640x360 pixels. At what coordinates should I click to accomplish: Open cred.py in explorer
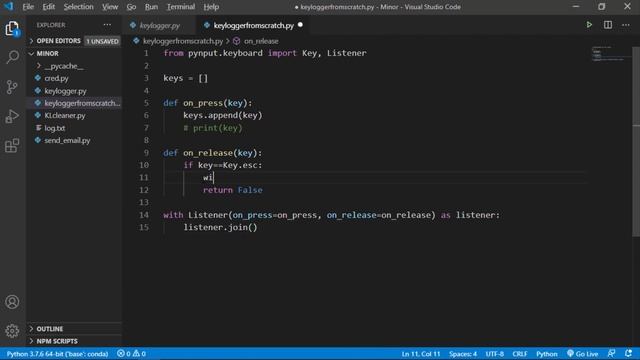pyautogui.click(x=56, y=78)
